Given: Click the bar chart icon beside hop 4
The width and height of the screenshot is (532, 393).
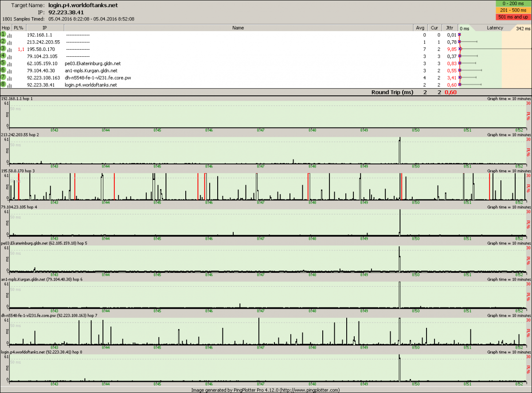Looking at the screenshot, I should pyautogui.click(x=9, y=56).
